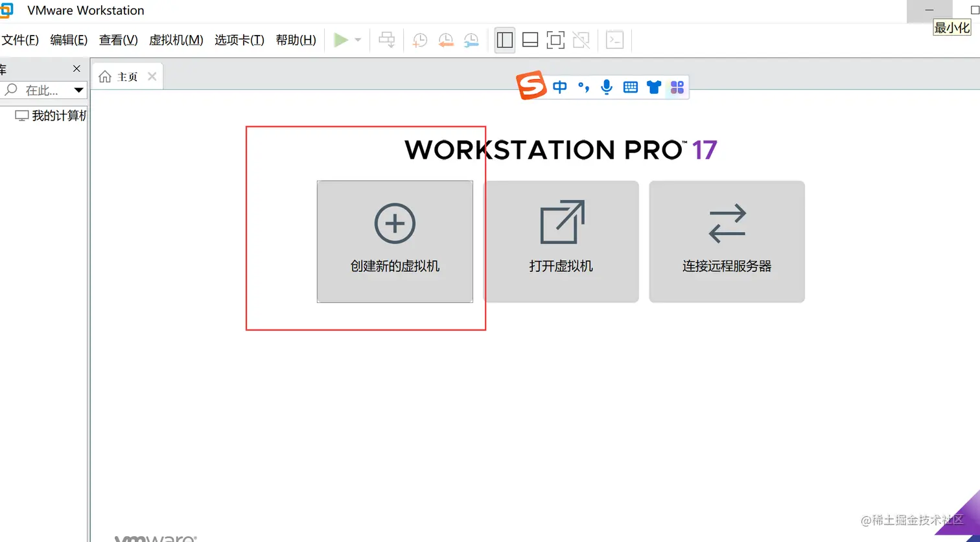
Task: Toggle the library sidebar view icon
Action: (505, 40)
